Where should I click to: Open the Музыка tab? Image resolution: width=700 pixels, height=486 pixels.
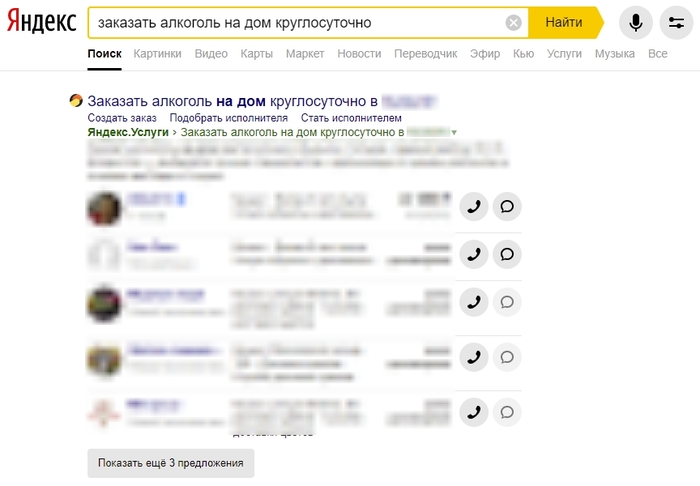[x=615, y=54]
